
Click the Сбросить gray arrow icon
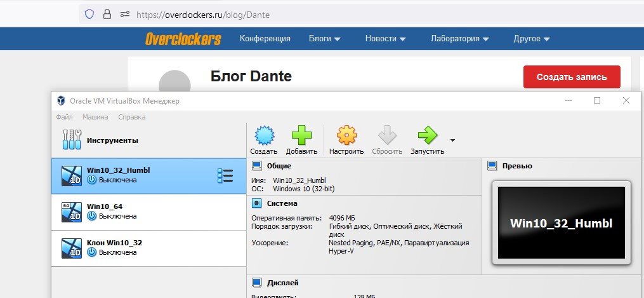point(387,135)
